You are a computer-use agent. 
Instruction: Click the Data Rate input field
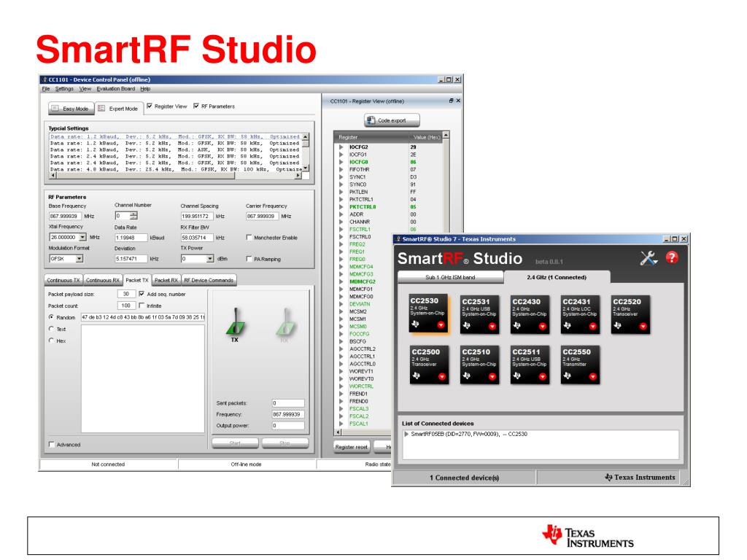coord(131,237)
